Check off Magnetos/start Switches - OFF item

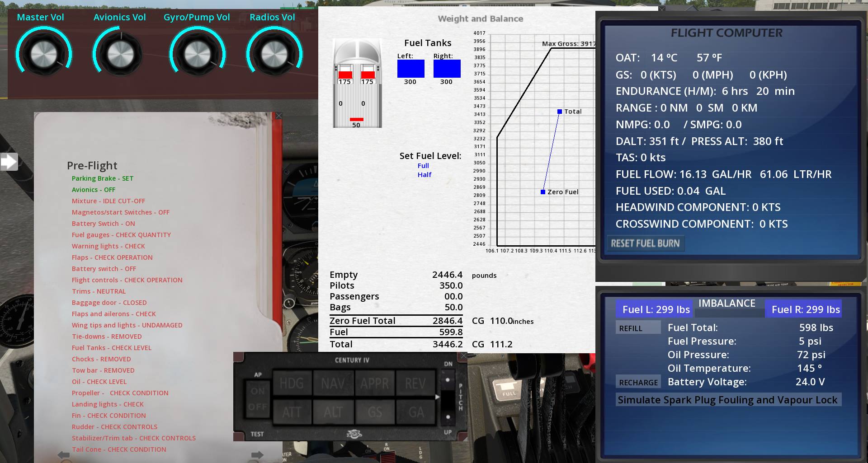121,212
